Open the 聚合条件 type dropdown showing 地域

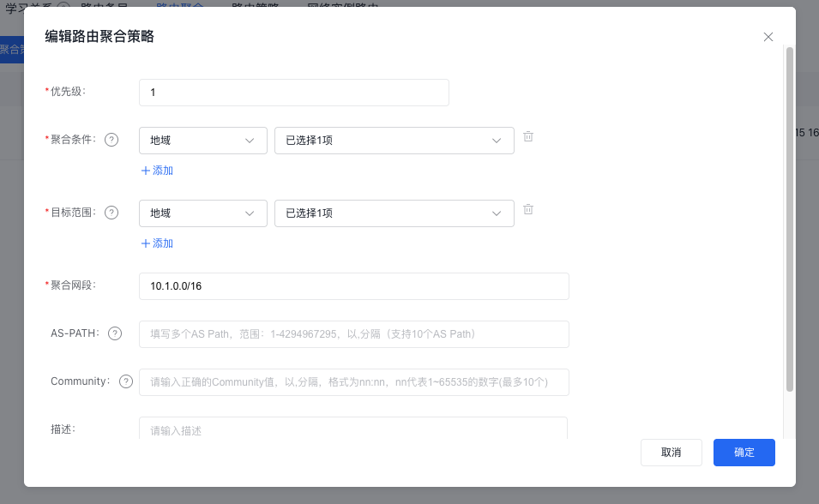click(203, 141)
